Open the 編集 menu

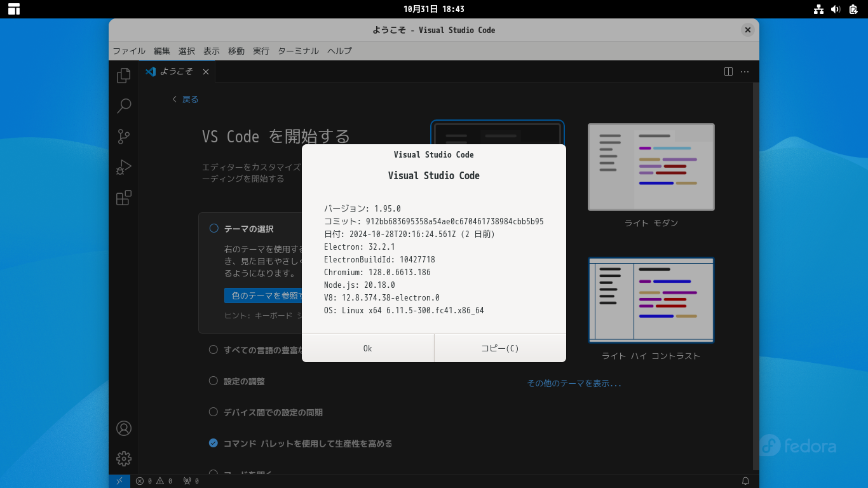click(162, 51)
